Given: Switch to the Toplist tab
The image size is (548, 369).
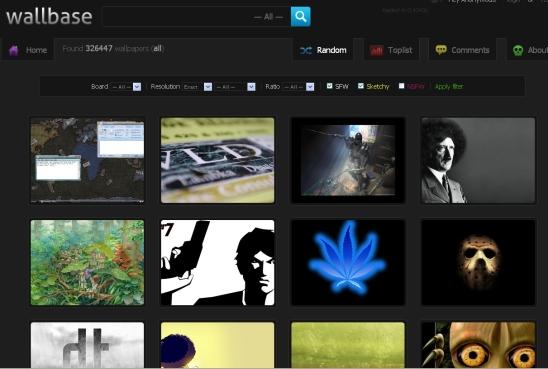Looking at the screenshot, I should click(x=391, y=50).
